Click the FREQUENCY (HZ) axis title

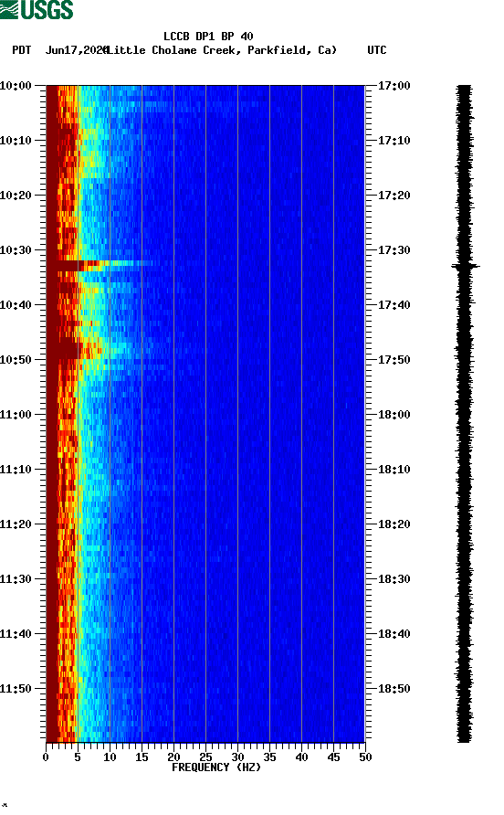pos(216,767)
